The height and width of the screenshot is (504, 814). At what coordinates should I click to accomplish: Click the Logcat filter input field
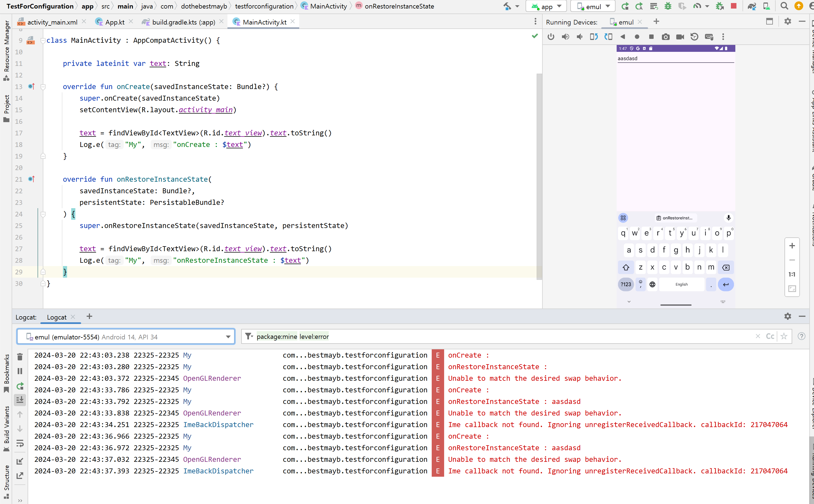pyautogui.click(x=500, y=336)
